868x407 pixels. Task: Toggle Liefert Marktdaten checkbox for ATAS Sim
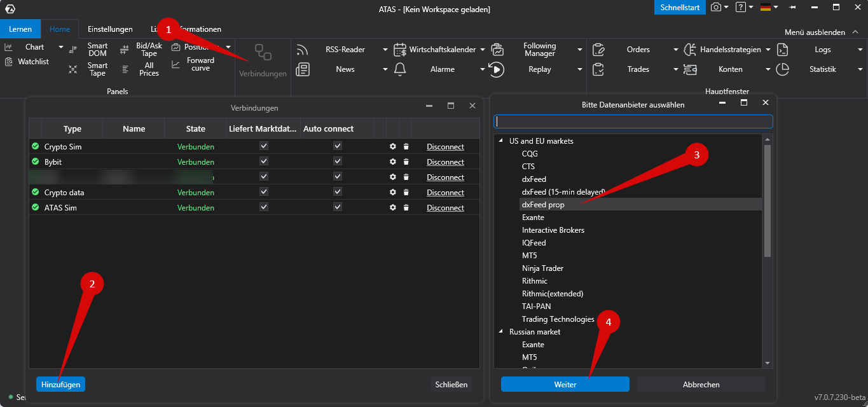[x=264, y=207]
